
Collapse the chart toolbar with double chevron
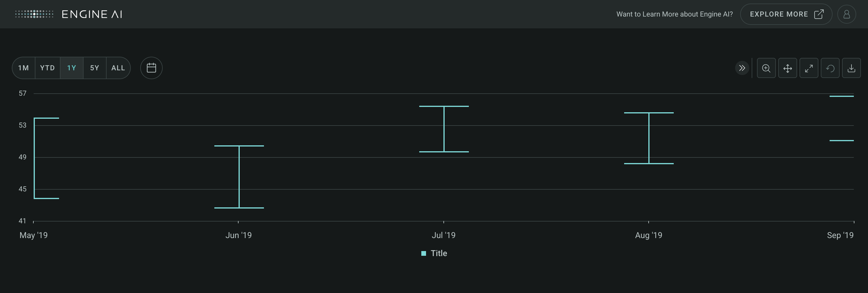point(742,68)
